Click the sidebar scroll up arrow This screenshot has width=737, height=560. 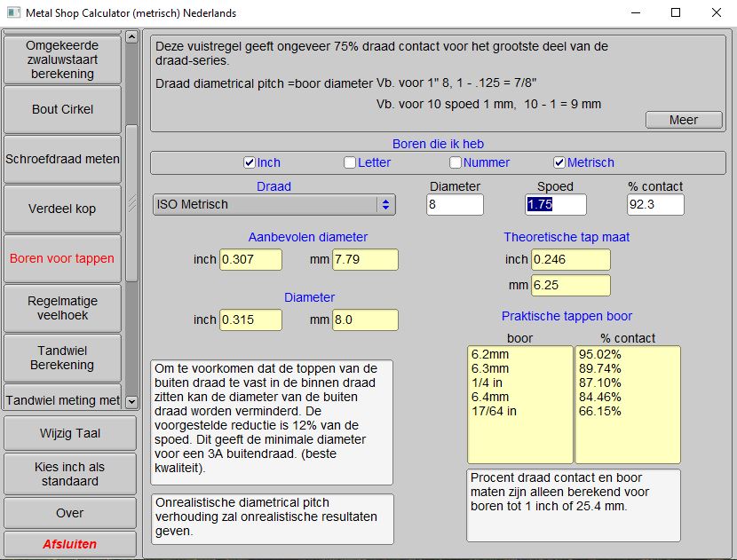pyautogui.click(x=132, y=36)
